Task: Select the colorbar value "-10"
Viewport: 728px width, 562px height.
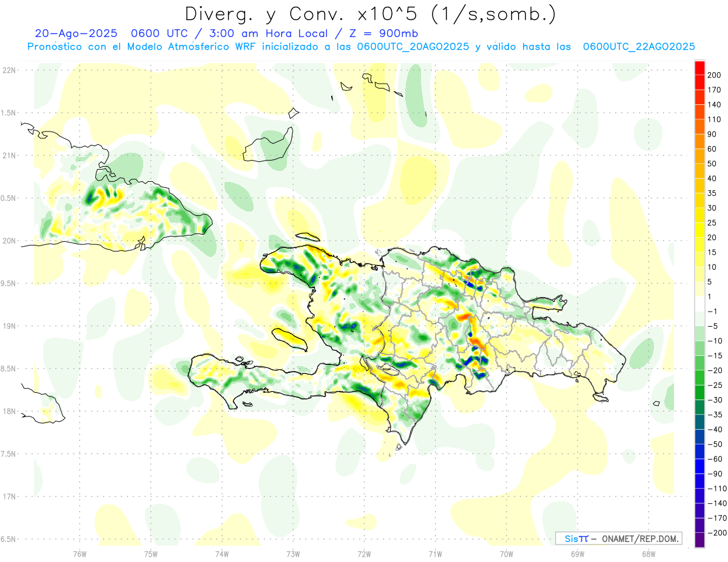Action: [x=715, y=341]
